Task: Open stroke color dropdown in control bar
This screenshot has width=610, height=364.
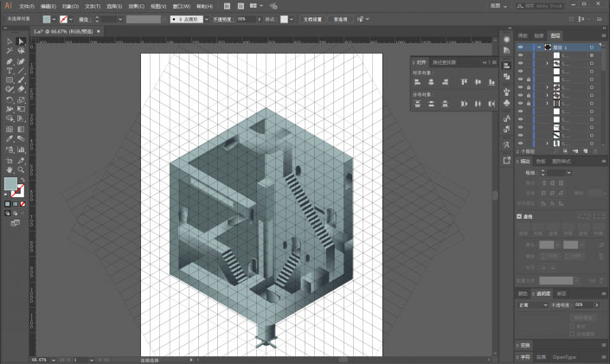Action: point(71,19)
